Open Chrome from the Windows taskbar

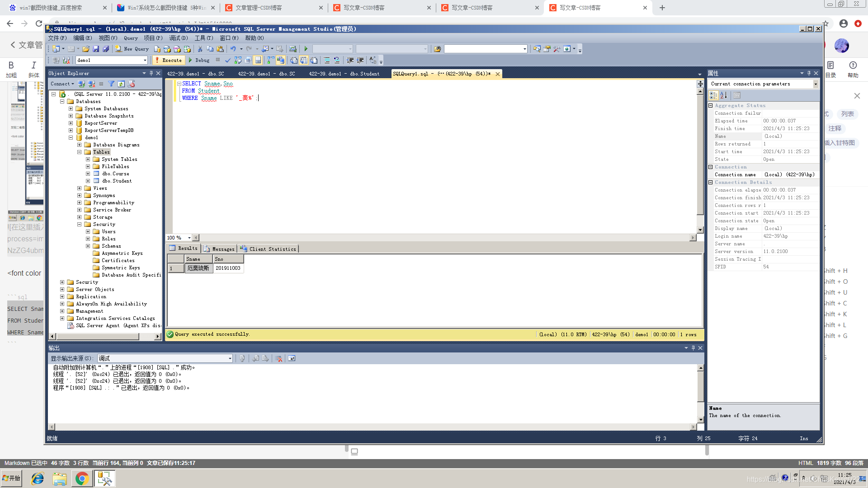coord(82,479)
